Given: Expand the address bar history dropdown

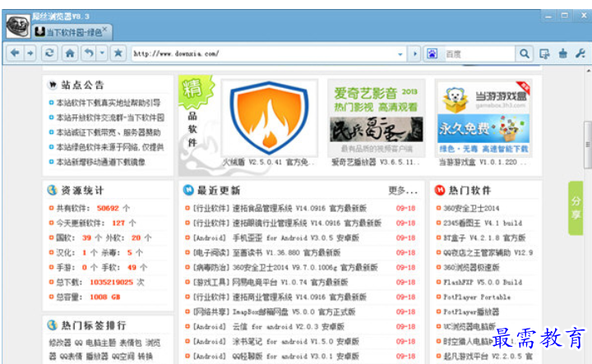Looking at the screenshot, I should pos(400,54).
